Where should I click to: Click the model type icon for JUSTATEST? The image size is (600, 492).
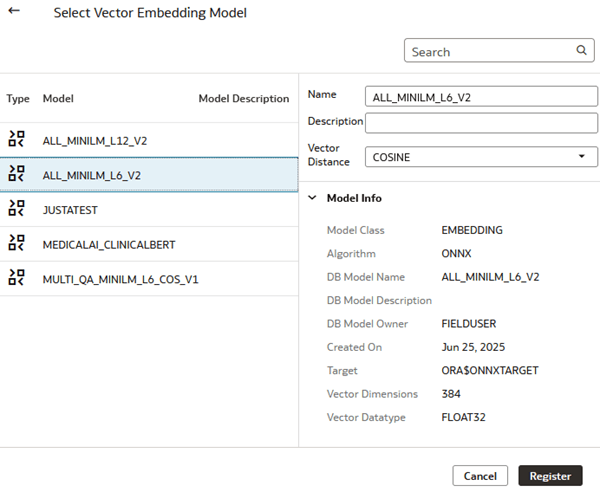pyautogui.click(x=16, y=209)
